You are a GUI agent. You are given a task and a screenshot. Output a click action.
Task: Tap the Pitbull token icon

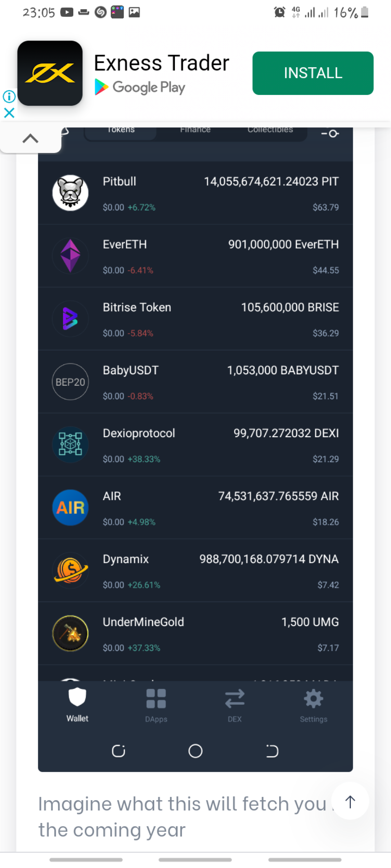click(x=70, y=193)
